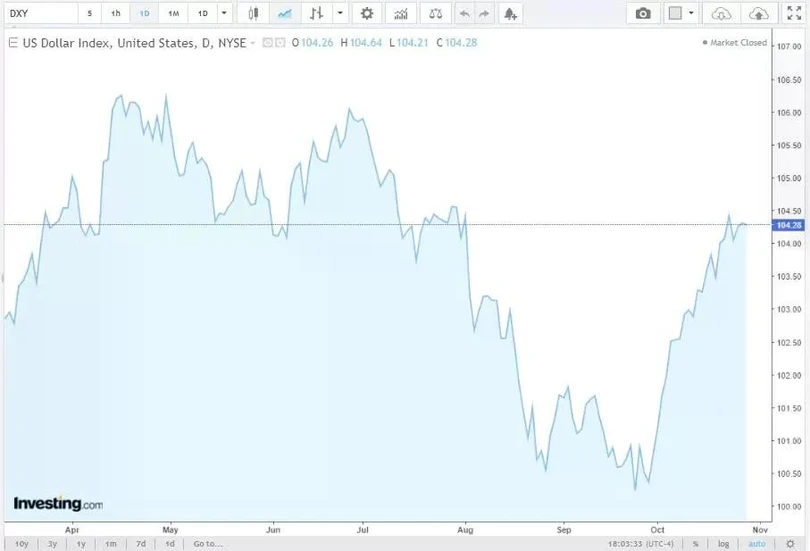Click the compare symbols scales icon
The image size is (810, 551).
(x=434, y=13)
